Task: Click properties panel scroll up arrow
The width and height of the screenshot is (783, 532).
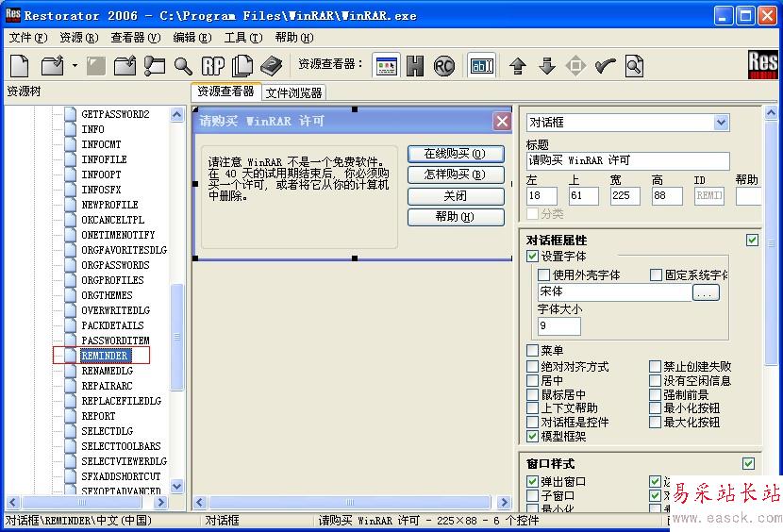Action: pos(771,113)
